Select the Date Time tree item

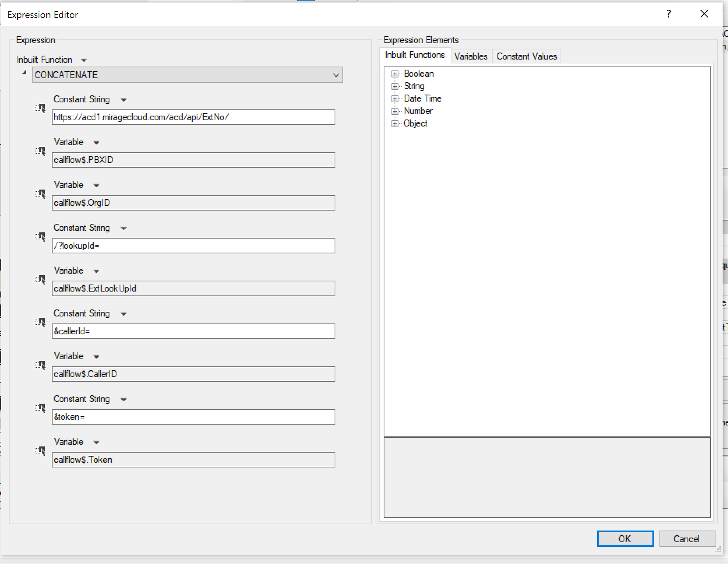pos(423,98)
